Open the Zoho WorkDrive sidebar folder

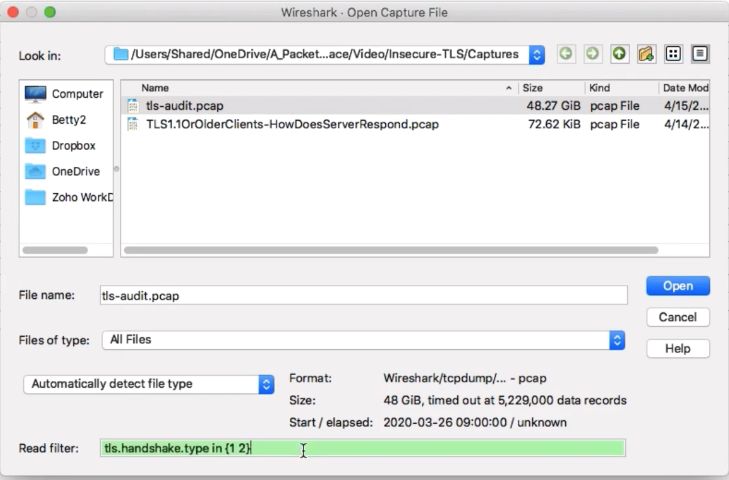(68, 197)
